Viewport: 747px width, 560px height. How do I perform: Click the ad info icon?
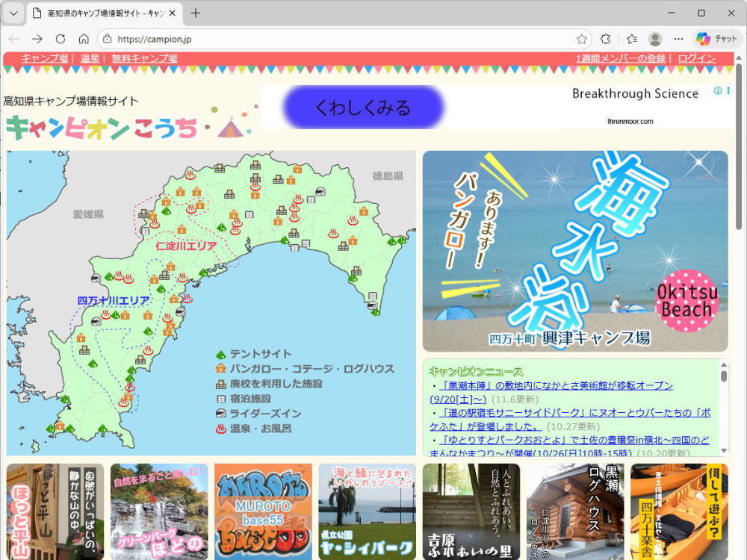(x=718, y=90)
